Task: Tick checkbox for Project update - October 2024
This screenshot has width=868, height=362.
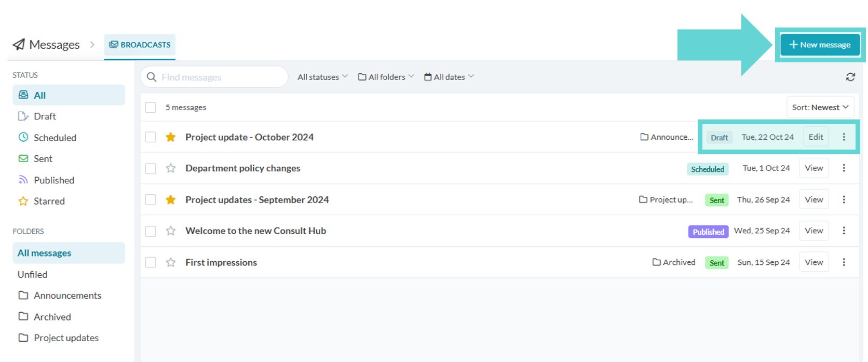Action: (x=151, y=137)
